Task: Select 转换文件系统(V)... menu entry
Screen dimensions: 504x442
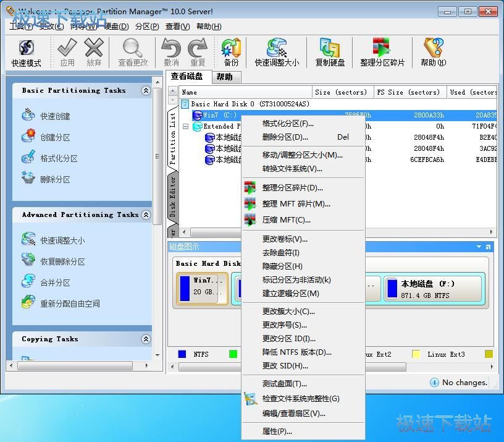Action: click(303, 169)
